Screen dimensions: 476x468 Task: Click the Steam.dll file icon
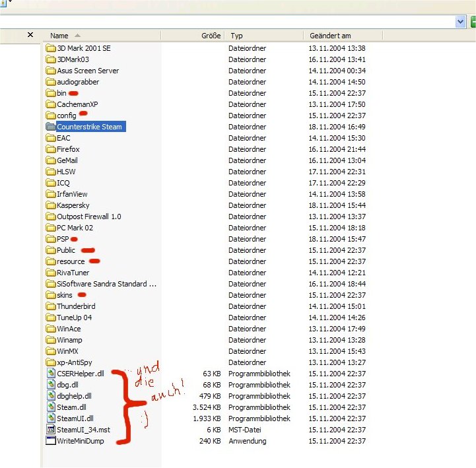click(x=51, y=407)
